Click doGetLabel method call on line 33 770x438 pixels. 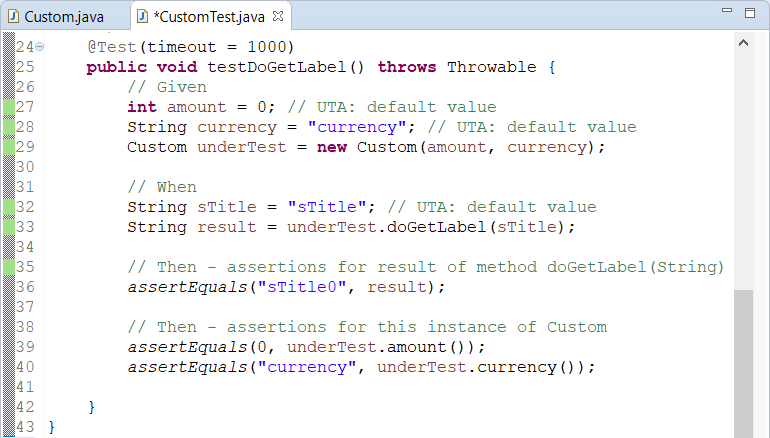point(436,227)
